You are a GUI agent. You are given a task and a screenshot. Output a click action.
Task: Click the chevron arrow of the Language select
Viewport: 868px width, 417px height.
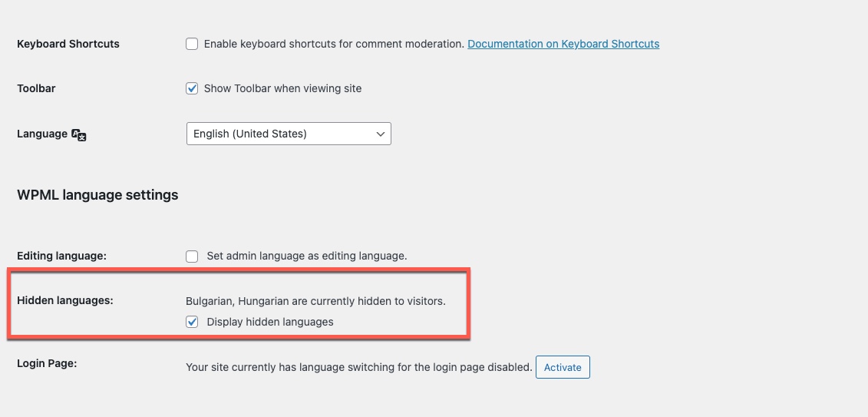pyautogui.click(x=381, y=134)
